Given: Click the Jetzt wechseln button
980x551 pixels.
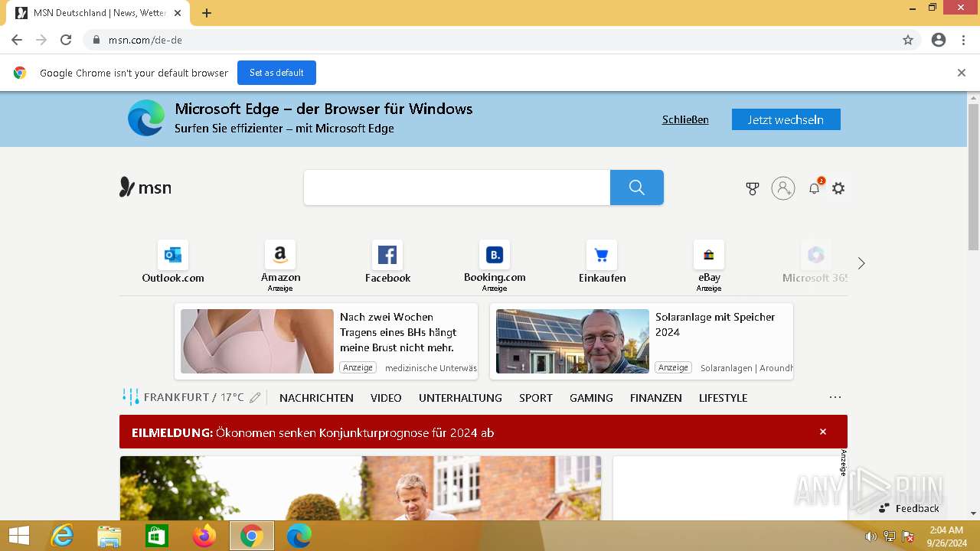Looking at the screenshot, I should pos(786,119).
